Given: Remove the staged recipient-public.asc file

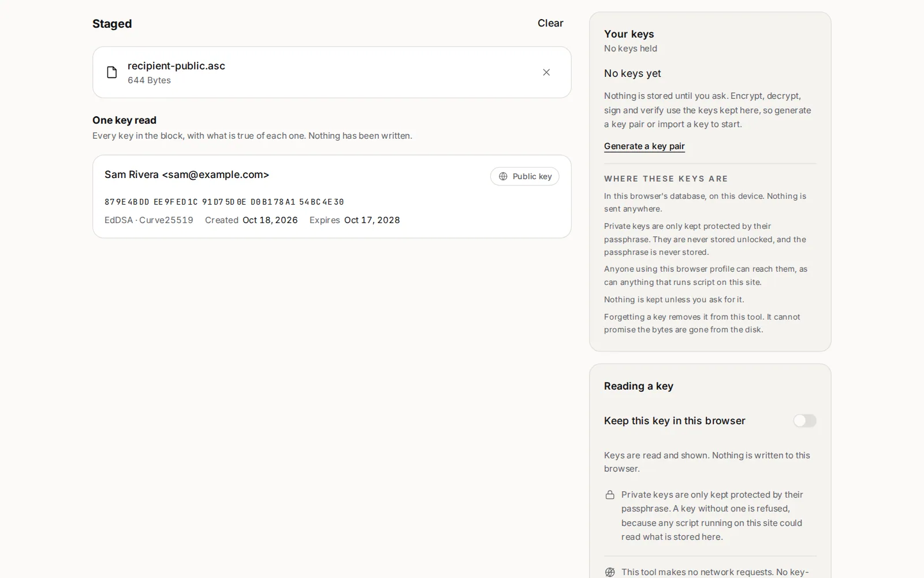Looking at the screenshot, I should 546,72.
